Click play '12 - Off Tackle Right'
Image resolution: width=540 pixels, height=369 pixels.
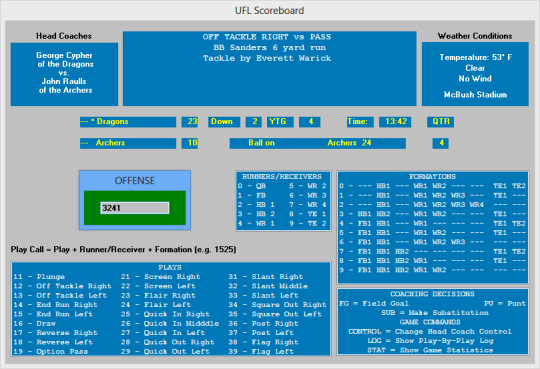pos(63,286)
